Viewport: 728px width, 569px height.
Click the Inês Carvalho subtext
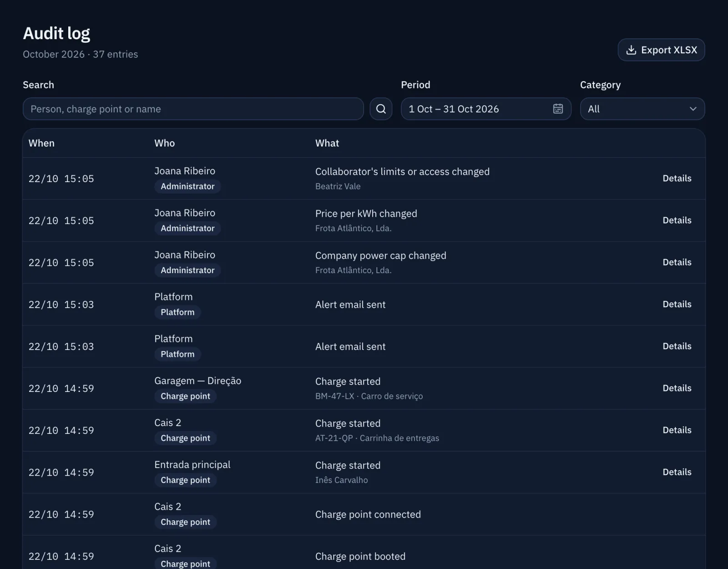coord(341,480)
